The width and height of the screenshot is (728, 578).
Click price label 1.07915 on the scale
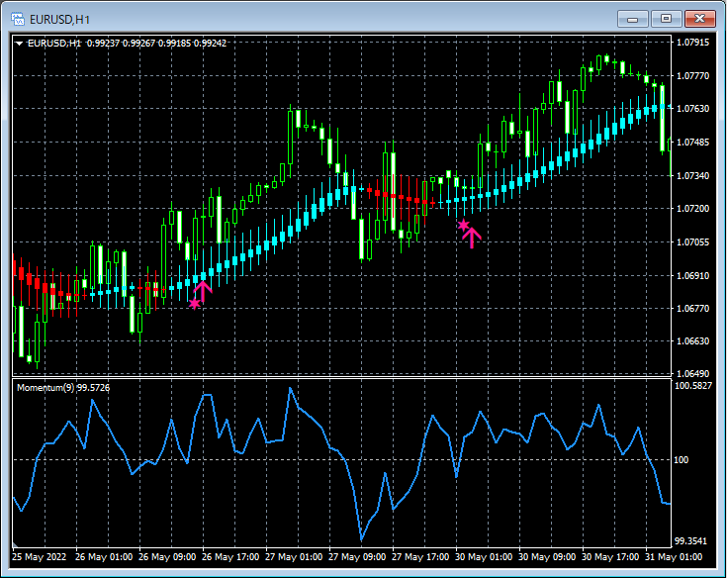pyautogui.click(x=692, y=43)
